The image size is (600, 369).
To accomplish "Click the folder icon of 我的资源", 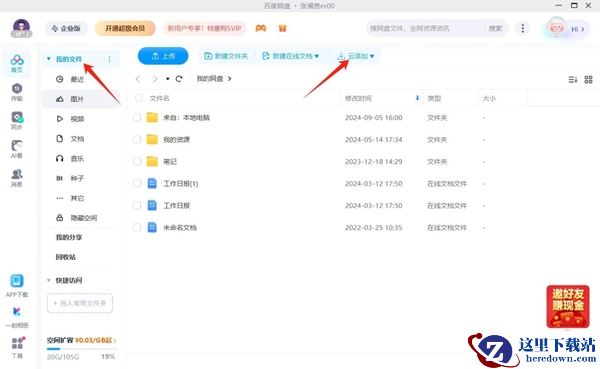I will point(152,139).
